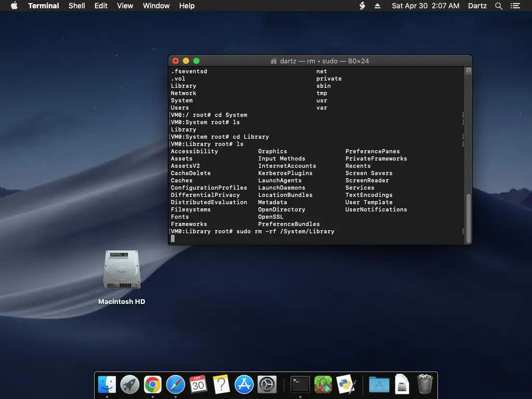The height and width of the screenshot is (399, 532).
Task: Open Notification Center list icon
Action: (x=515, y=6)
